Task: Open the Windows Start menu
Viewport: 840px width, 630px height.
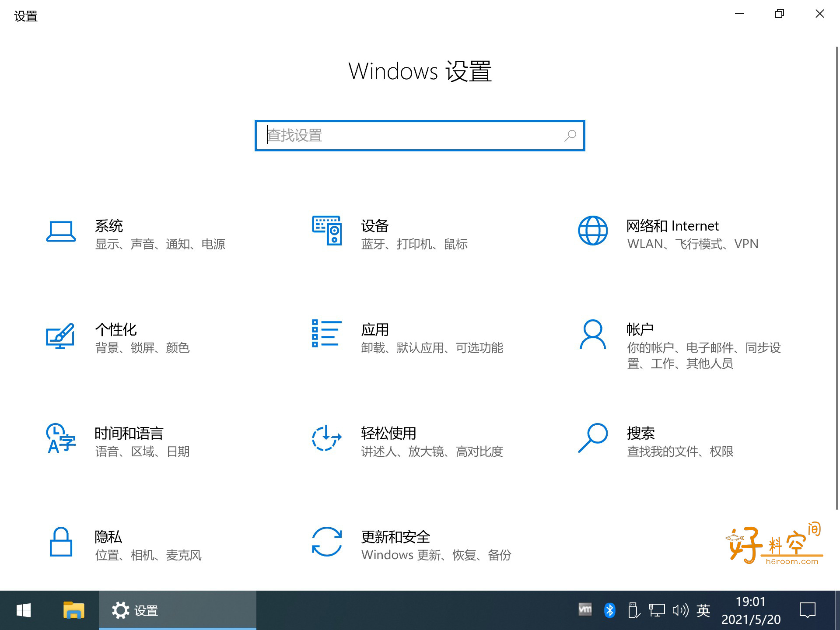Action: pyautogui.click(x=24, y=610)
